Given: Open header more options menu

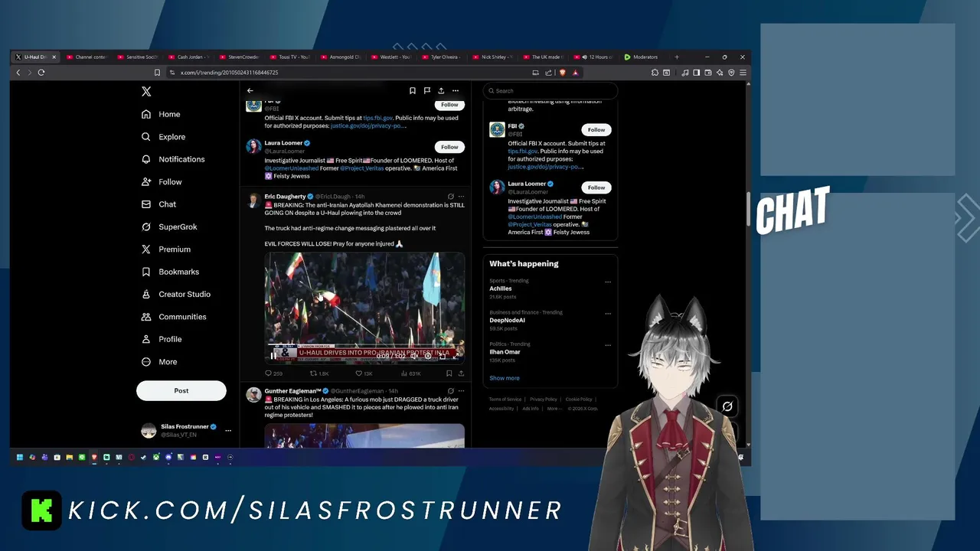Looking at the screenshot, I should click(456, 90).
